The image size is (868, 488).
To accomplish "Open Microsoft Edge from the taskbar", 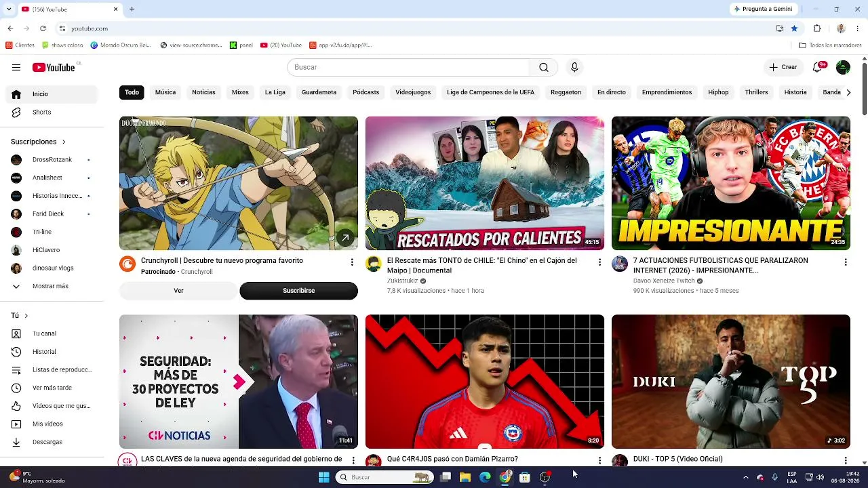I will pyautogui.click(x=485, y=477).
